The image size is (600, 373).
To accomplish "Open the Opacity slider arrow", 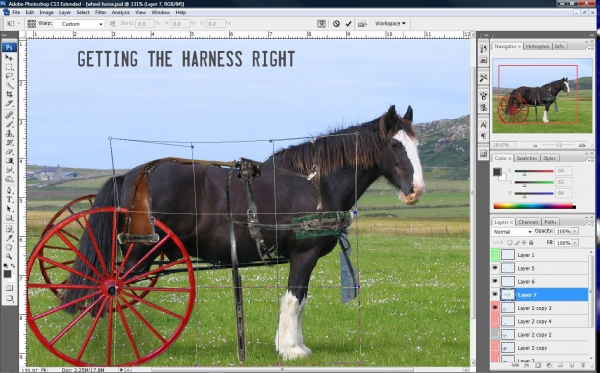I will coord(575,231).
